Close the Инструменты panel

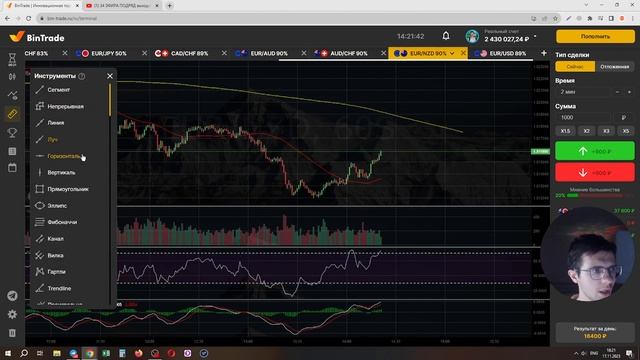pos(110,76)
